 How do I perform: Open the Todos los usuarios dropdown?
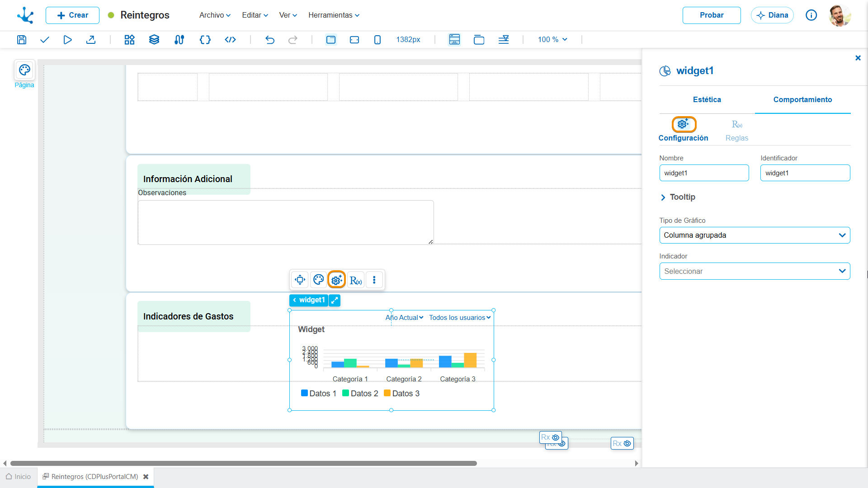click(460, 318)
